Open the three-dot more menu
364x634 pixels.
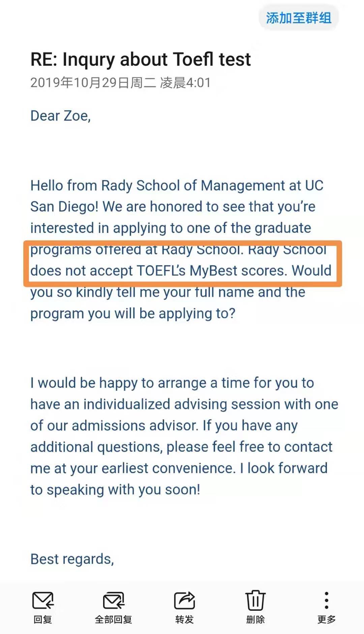pyautogui.click(x=326, y=600)
